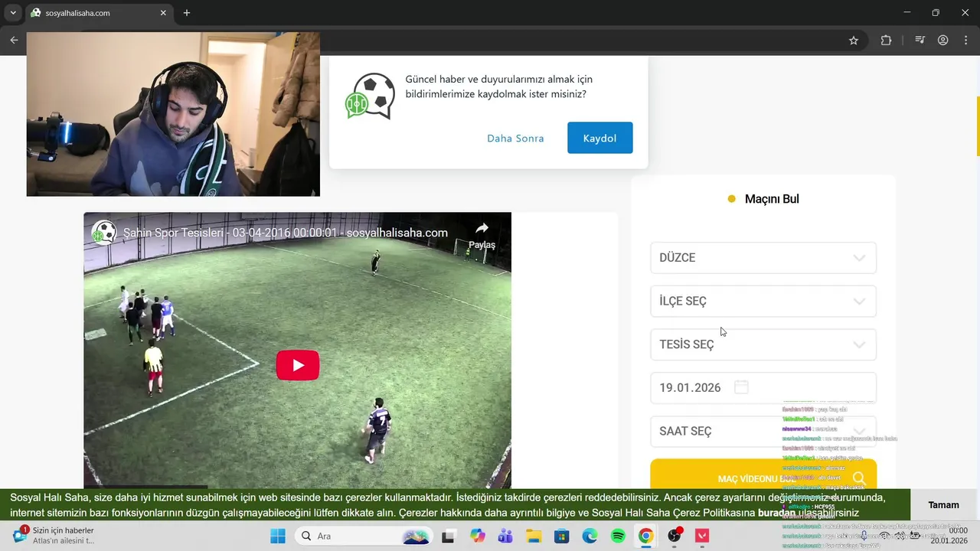
Task: Open the Chrome three-dot menu
Action: 966,41
